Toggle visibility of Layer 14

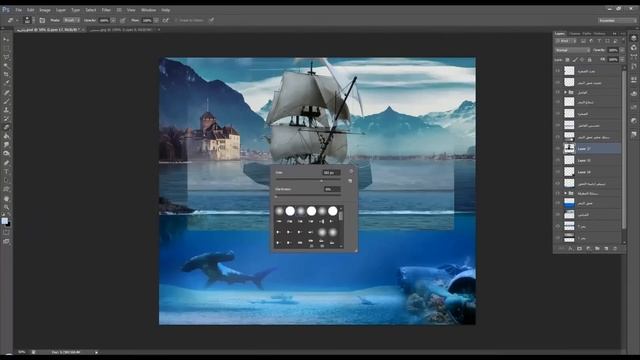558,172
